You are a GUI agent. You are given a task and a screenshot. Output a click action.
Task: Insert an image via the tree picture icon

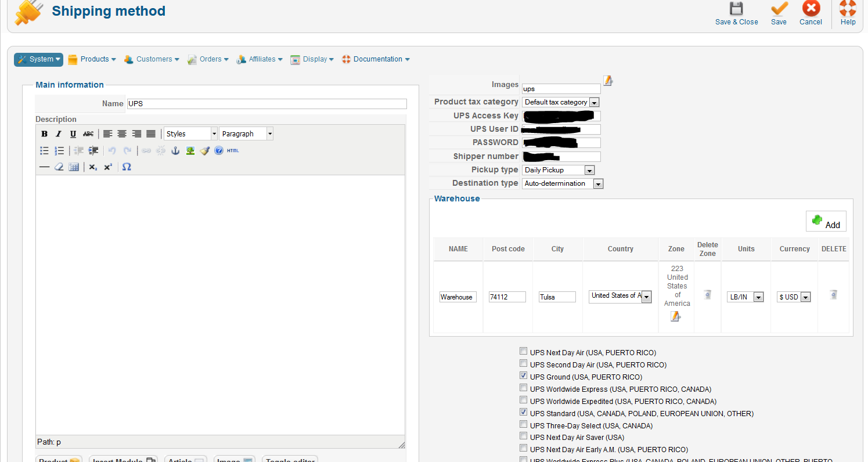[190, 151]
